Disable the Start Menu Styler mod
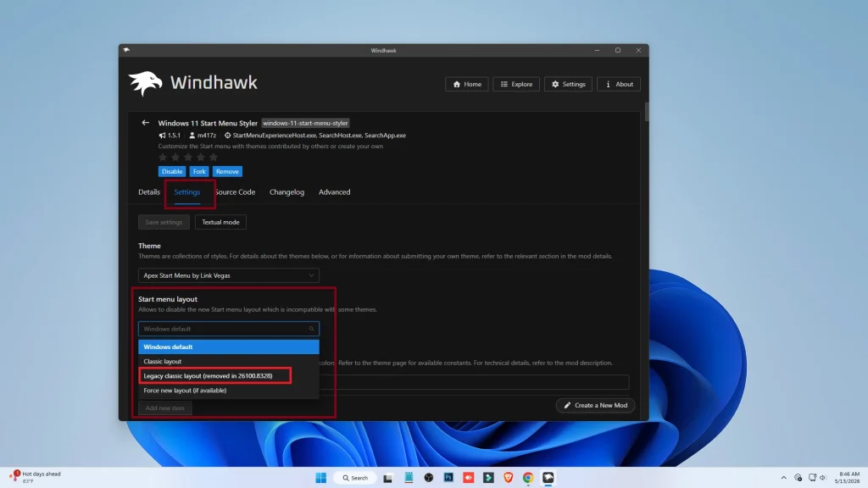This screenshot has height=488, width=868. (x=171, y=171)
